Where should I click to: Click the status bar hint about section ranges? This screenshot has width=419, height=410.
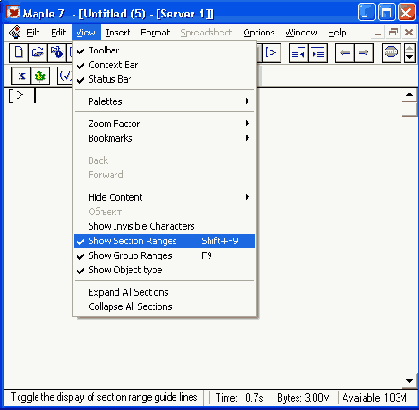tap(104, 397)
